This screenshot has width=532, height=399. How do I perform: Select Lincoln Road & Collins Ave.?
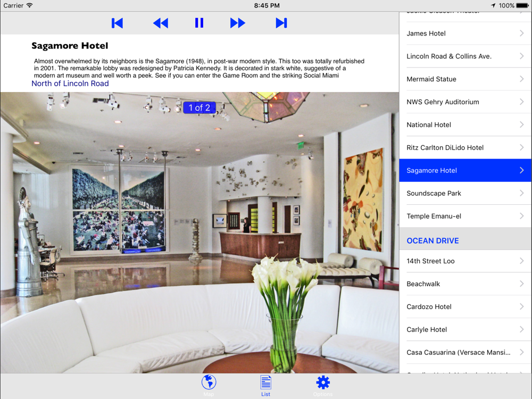[x=465, y=56]
